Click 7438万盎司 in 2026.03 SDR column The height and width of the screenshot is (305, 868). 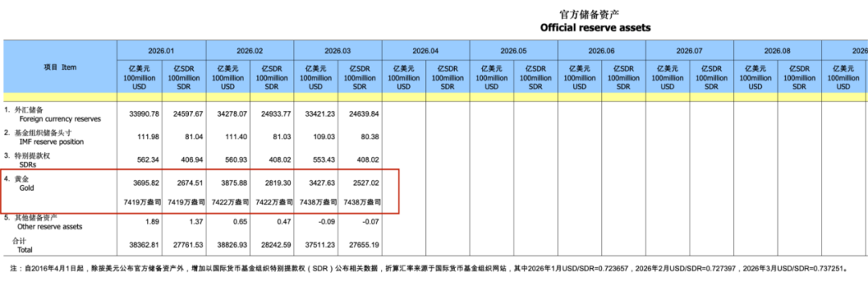click(x=362, y=203)
